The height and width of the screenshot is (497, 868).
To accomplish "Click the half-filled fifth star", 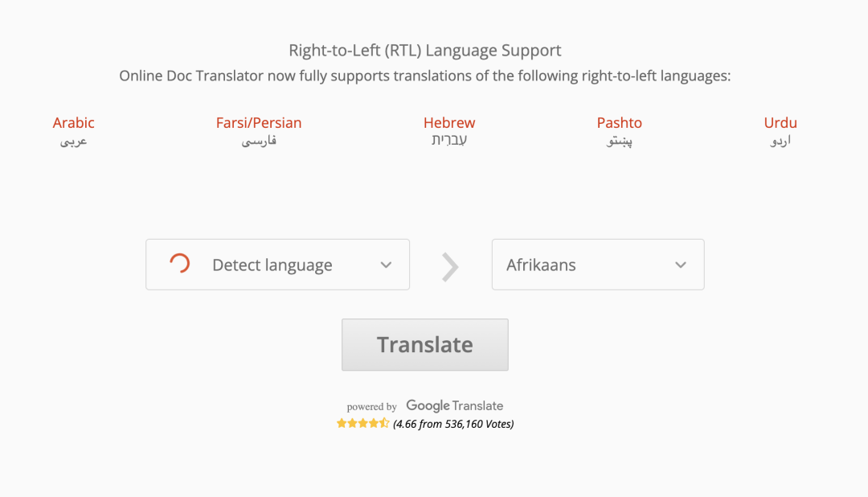I will [x=383, y=421].
